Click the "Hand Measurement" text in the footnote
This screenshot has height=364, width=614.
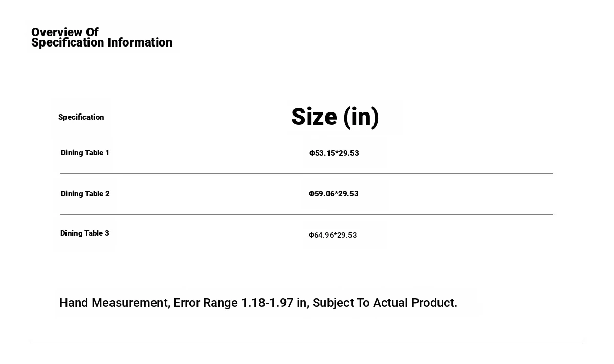point(114,303)
